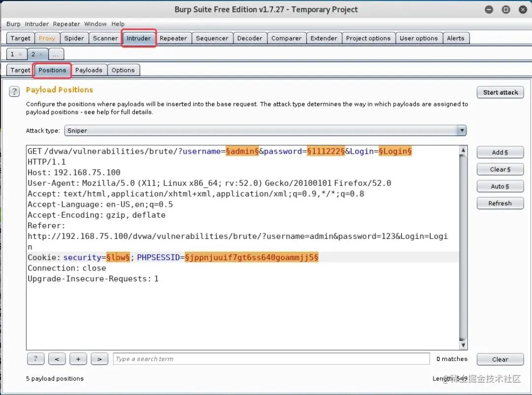Open the Burp menu
The height and width of the screenshot is (395, 532).
[13, 24]
